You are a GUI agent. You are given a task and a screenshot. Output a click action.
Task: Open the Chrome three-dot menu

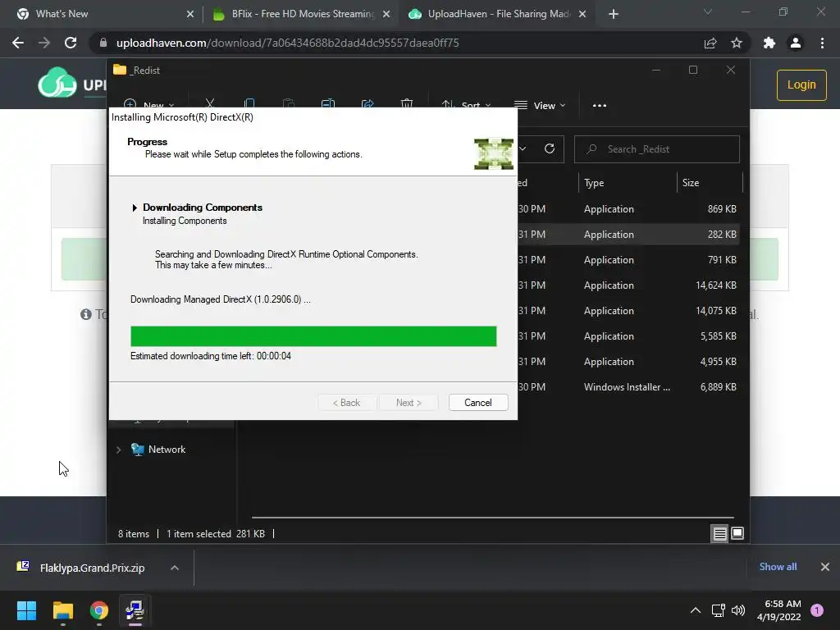click(x=822, y=43)
